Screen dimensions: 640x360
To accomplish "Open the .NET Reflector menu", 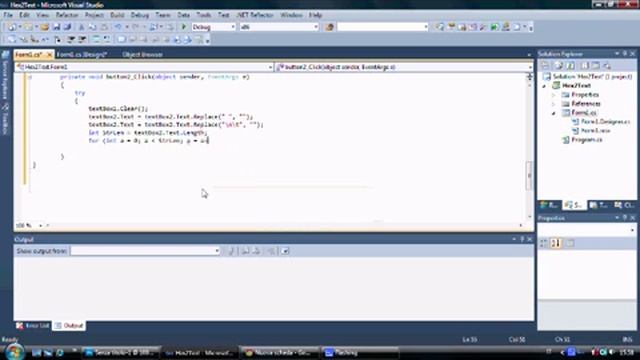I will [x=255, y=15].
